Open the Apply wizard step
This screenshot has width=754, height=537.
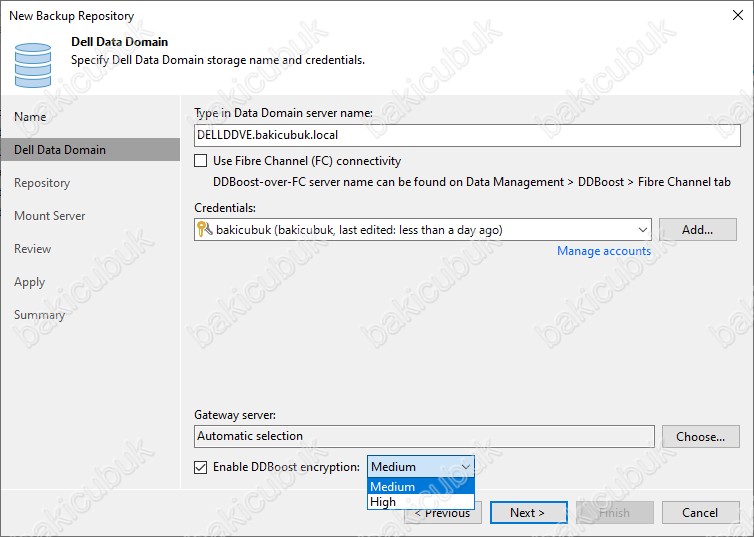29,282
